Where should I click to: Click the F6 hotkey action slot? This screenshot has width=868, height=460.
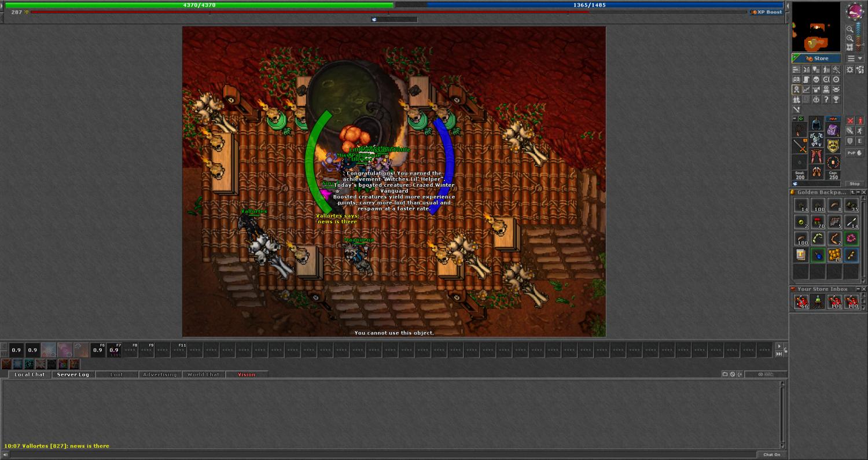(x=98, y=349)
